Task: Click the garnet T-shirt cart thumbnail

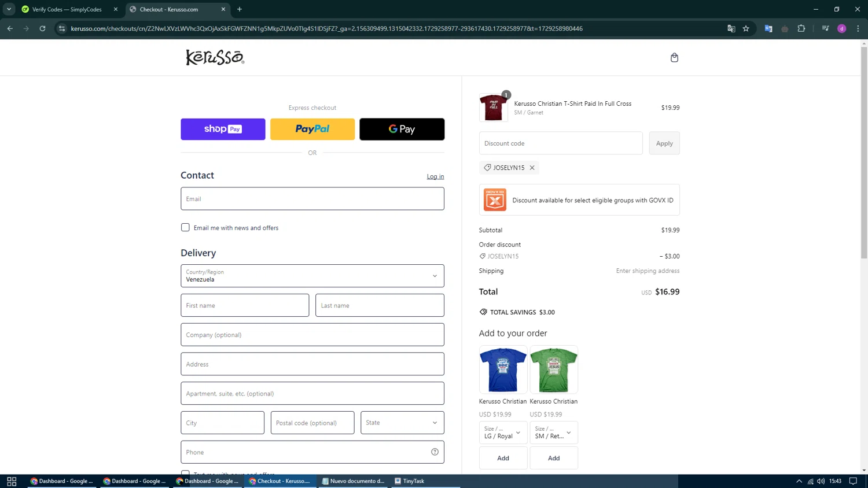Action: point(494,108)
